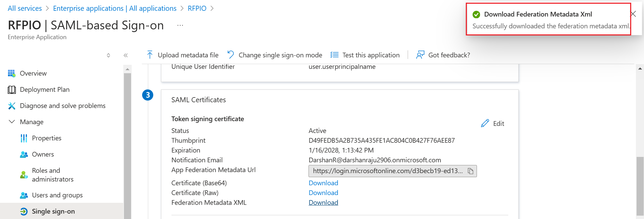Click the sidebar scroll up arrow
This screenshot has width=644, height=219.
pos(127,69)
